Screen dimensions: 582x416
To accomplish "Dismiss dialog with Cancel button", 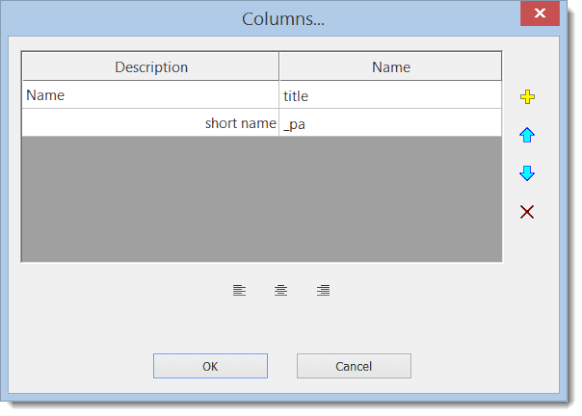I will (x=354, y=366).
